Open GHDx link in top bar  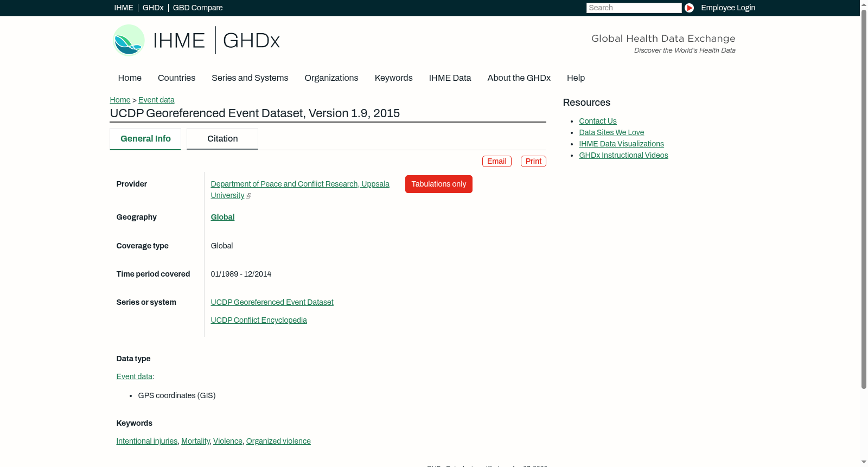[x=153, y=8]
